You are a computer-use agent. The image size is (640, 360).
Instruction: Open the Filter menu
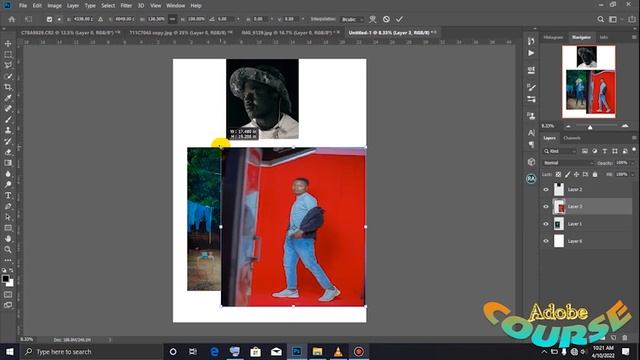coord(126,6)
